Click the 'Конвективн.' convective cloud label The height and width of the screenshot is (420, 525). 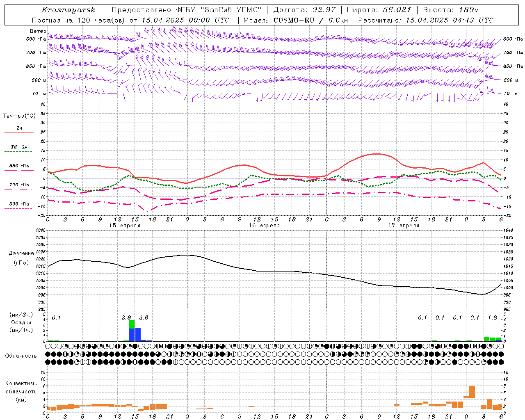(21, 383)
